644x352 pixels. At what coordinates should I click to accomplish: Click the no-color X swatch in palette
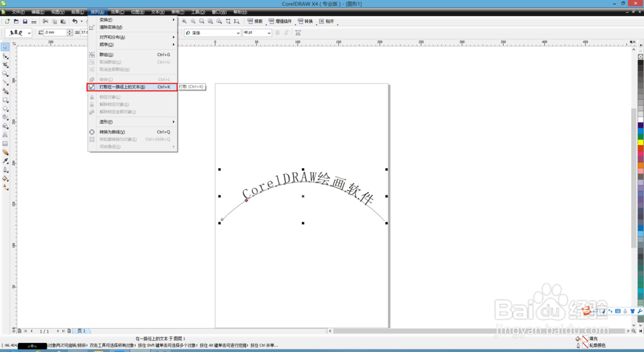(641, 57)
